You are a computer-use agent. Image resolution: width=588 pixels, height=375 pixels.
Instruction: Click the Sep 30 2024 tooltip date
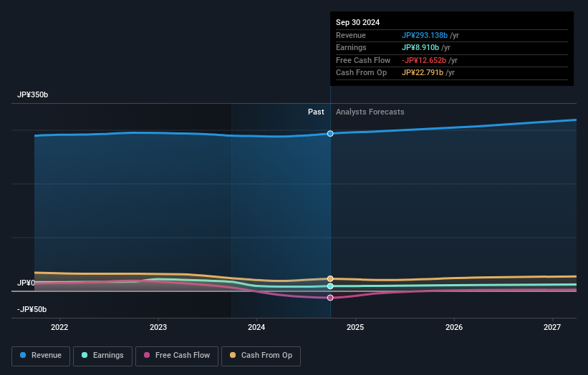pos(358,22)
